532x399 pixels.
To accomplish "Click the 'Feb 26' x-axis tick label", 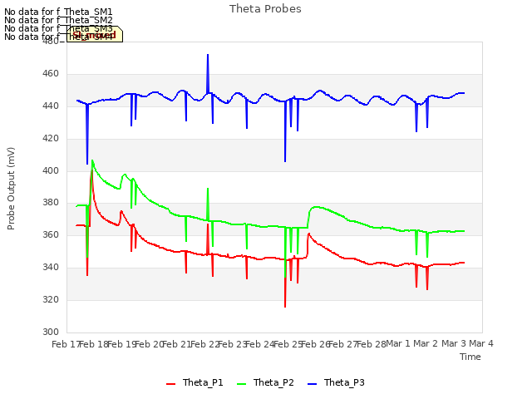I will (316, 344).
